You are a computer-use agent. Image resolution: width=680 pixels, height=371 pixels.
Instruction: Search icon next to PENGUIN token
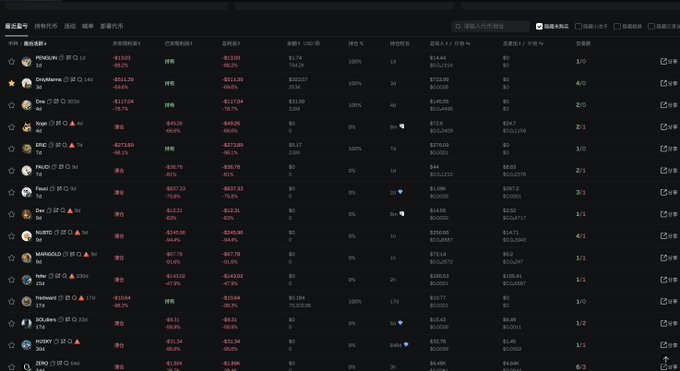[75, 58]
